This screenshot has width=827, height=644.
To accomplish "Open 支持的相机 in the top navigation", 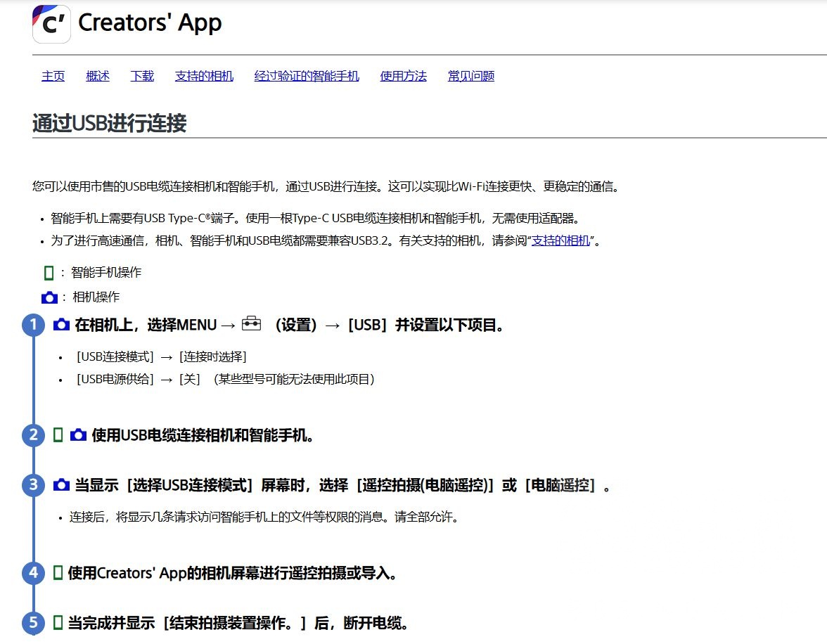I will [x=204, y=76].
